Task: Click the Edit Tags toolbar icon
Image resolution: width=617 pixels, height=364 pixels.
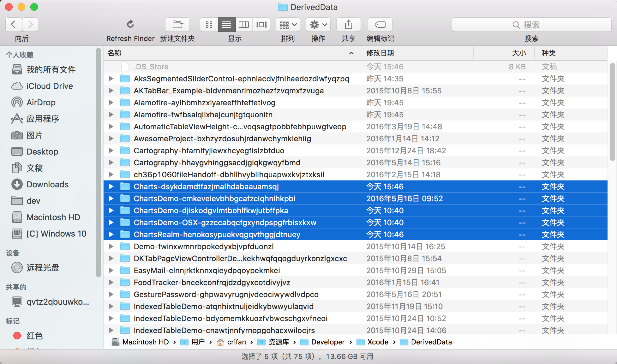Action: click(380, 24)
